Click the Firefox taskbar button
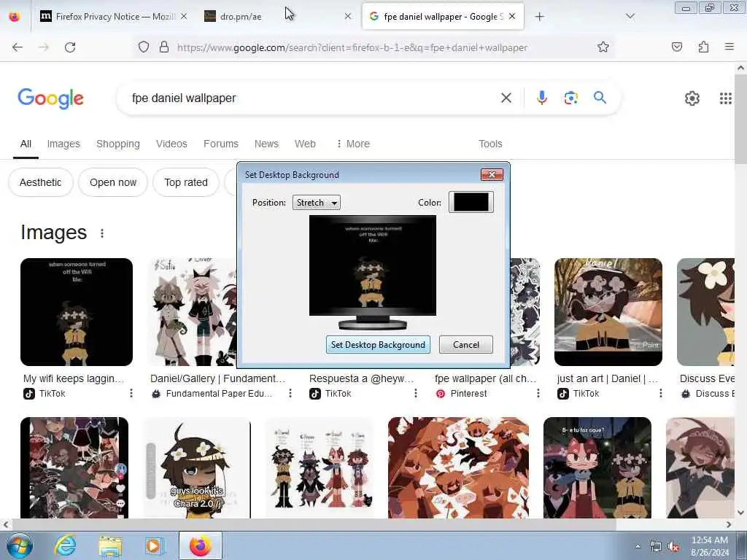Screen dimensions: 747x560 [201, 545]
